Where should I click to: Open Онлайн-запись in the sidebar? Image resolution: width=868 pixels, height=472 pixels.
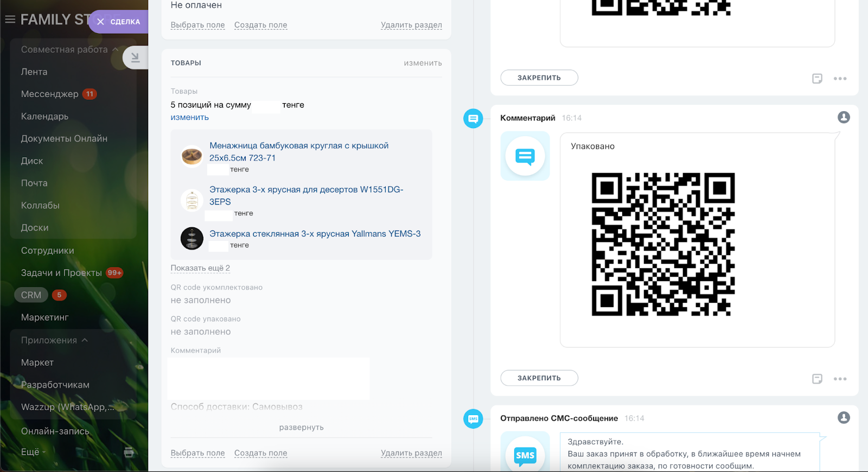55,431
